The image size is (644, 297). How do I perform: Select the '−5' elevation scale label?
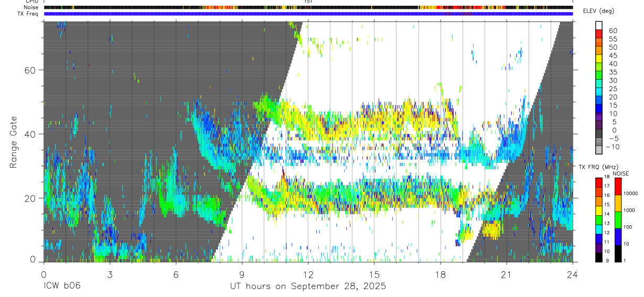[x=613, y=139]
